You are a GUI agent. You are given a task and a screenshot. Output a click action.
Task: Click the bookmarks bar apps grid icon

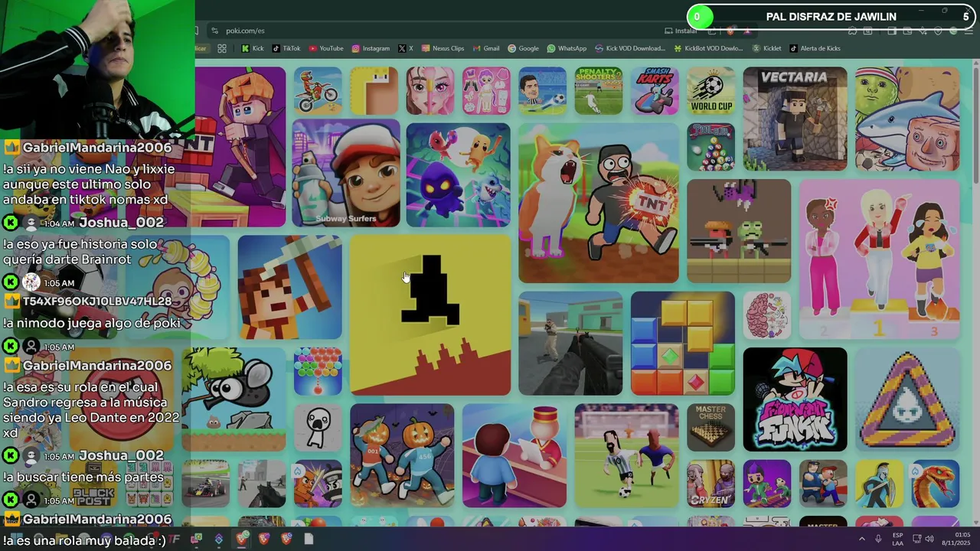(x=222, y=48)
